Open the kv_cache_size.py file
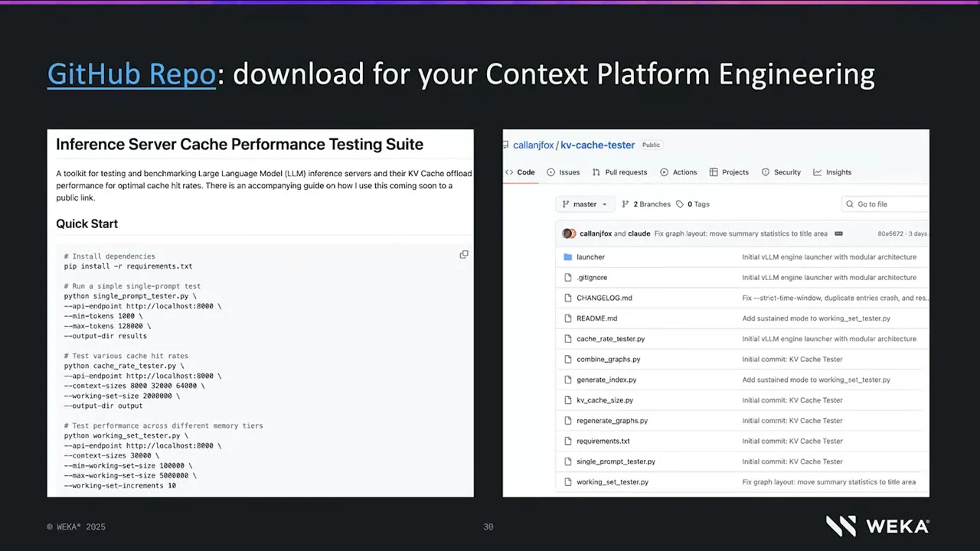Image resolution: width=980 pixels, height=551 pixels. (x=605, y=400)
